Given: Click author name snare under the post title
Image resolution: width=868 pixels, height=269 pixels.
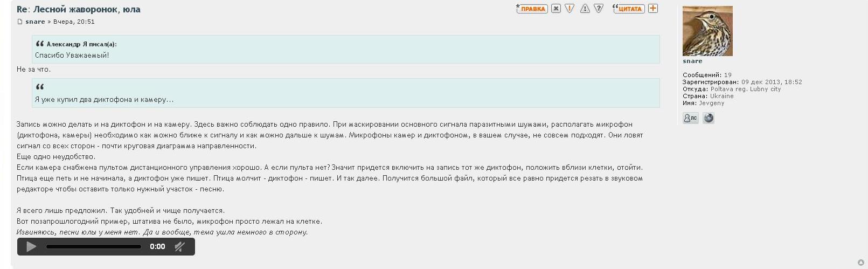Looking at the screenshot, I should click(35, 22).
